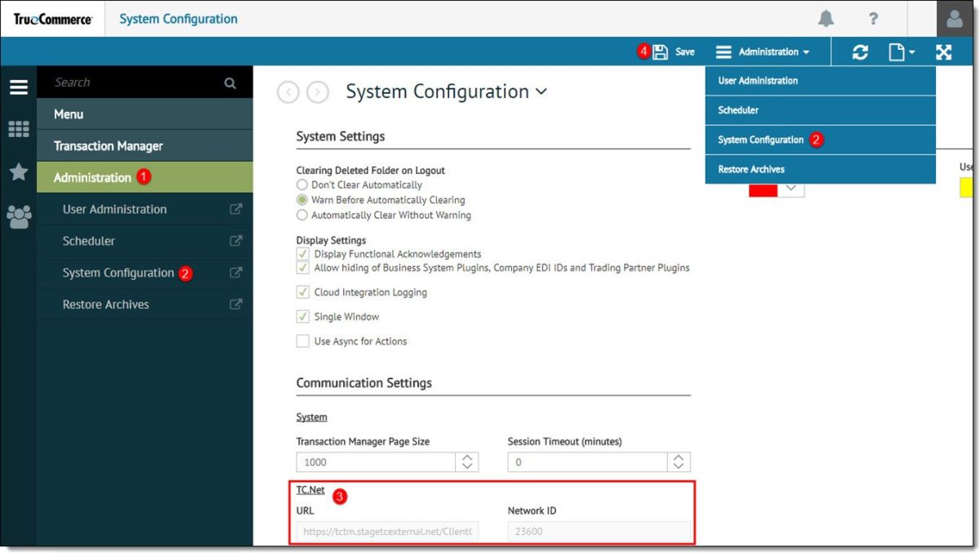Choose User Administration from dropdown menu
Viewport: 980px width, 553px height.
[820, 81]
